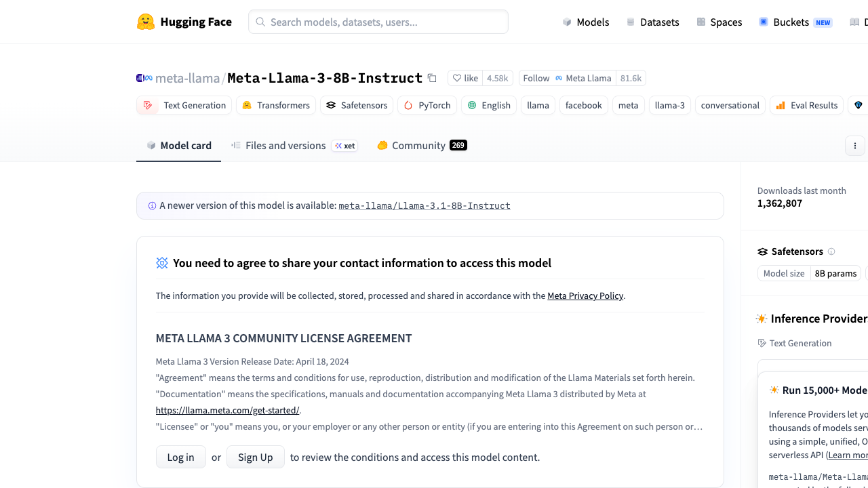Open the PyTorch tag

[x=427, y=105]
